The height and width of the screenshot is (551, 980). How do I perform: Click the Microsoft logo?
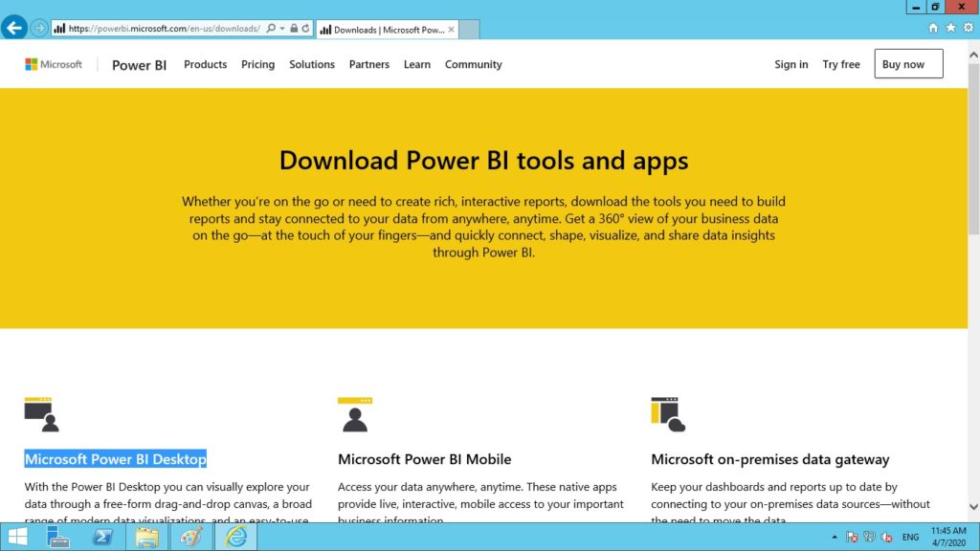pyautogui.click(x=54, y=64)
